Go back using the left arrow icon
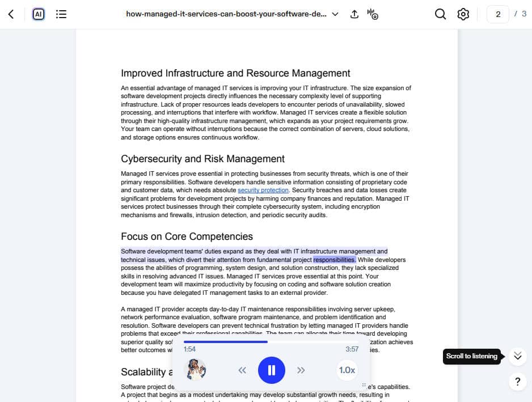This screenshot has height=402, width=532. click(x=11, y=14)
